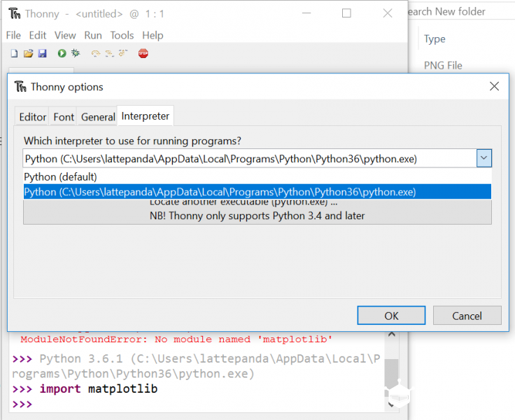
Task: Maximize the Thonny main window
Action: click(x=346, y=13)
